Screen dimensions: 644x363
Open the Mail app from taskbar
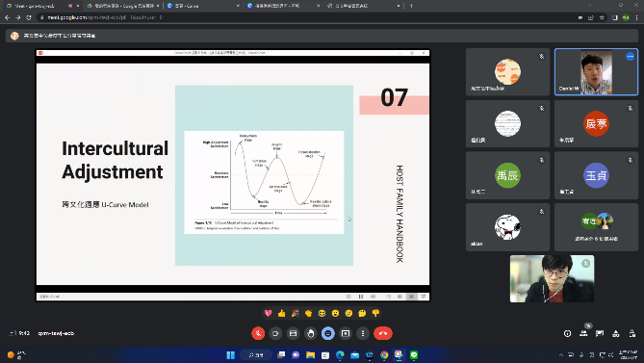(x=355, y=355)
